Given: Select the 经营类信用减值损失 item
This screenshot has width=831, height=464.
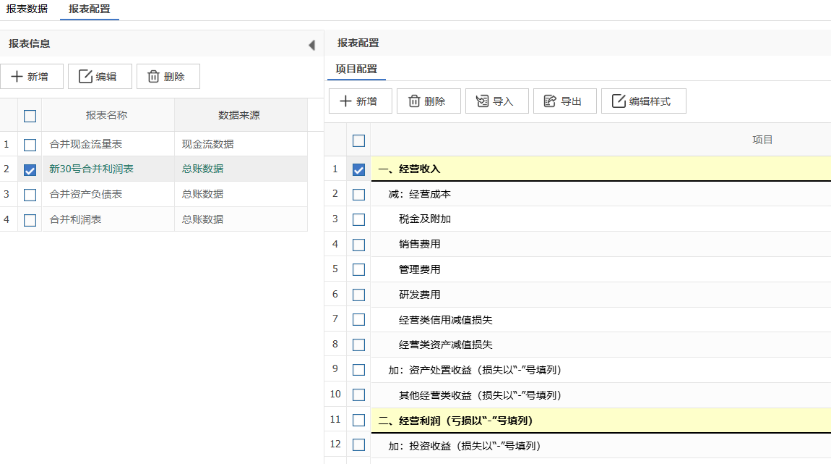Looking at the screenshot, I should 445,319.
